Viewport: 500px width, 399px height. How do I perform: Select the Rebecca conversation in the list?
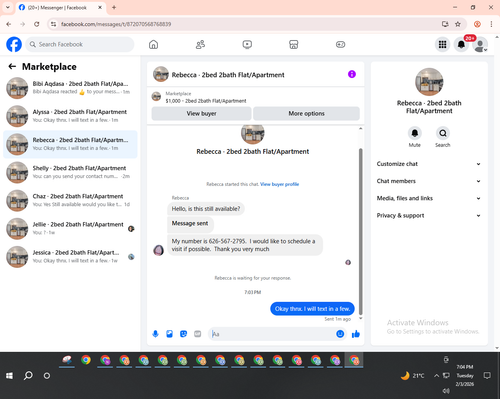click(70, 144)
